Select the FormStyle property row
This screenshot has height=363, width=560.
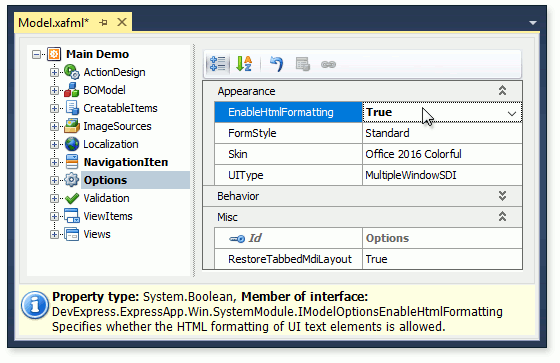point(368,133)
